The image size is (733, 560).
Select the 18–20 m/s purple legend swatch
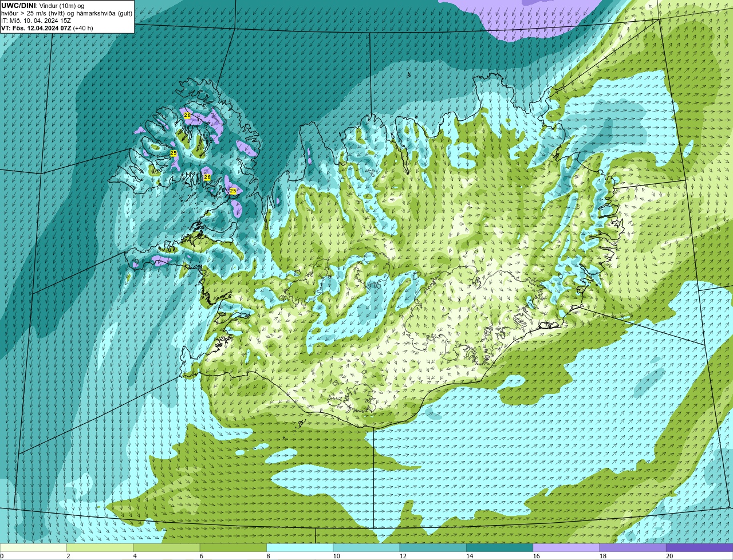click(x=633, y=548)
